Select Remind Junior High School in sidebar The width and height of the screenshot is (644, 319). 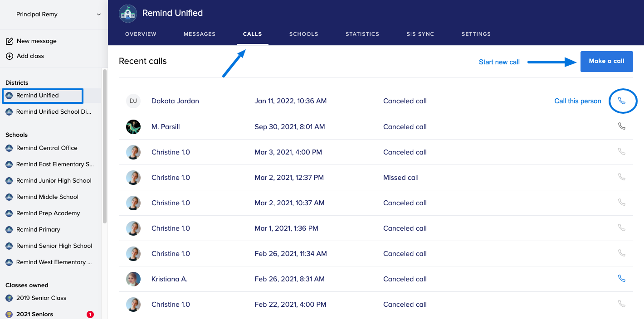click(x=54, y=181)
